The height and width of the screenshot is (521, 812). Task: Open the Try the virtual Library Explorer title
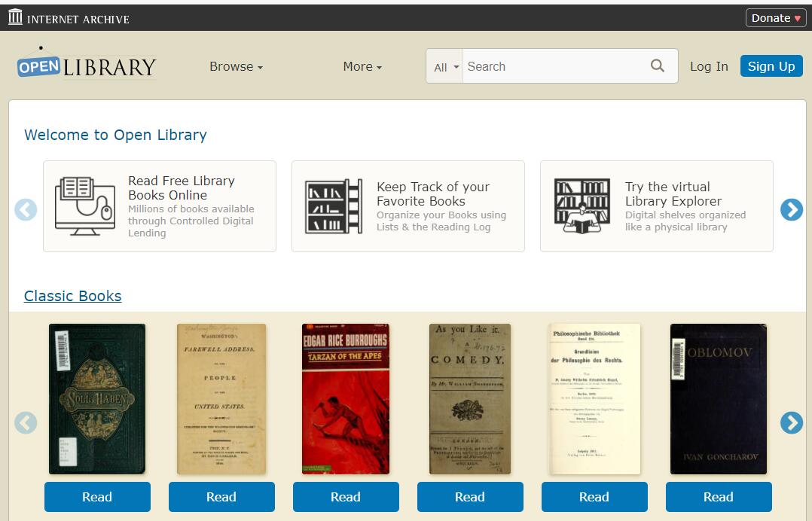(673, 194)
